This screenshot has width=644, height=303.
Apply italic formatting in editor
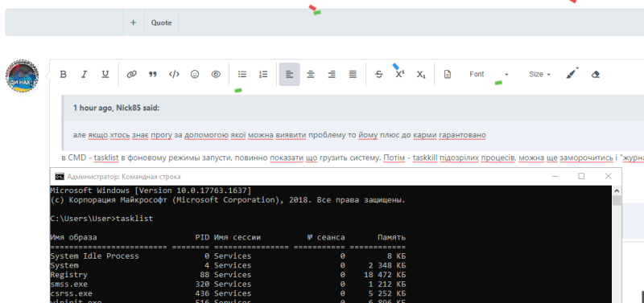click(x=85, y=74)
